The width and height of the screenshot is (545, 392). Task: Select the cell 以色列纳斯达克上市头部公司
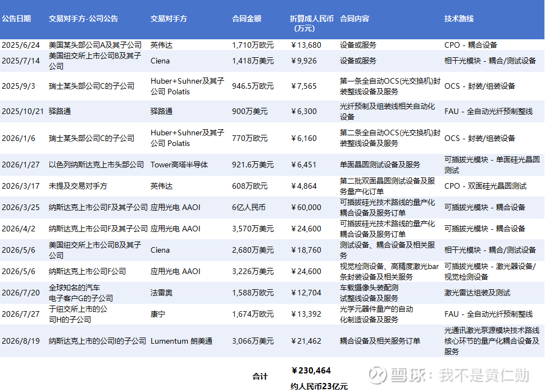pos(96,165)
